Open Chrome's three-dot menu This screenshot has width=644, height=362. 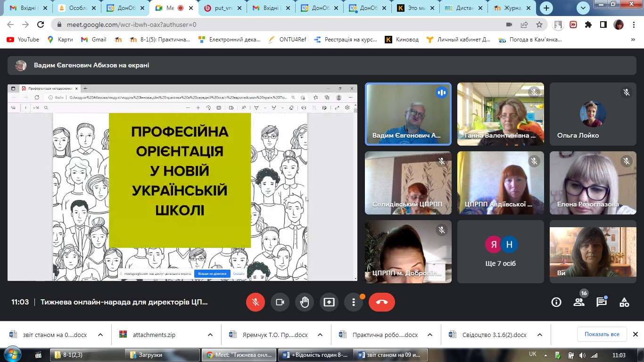click(x=633, y=25)
